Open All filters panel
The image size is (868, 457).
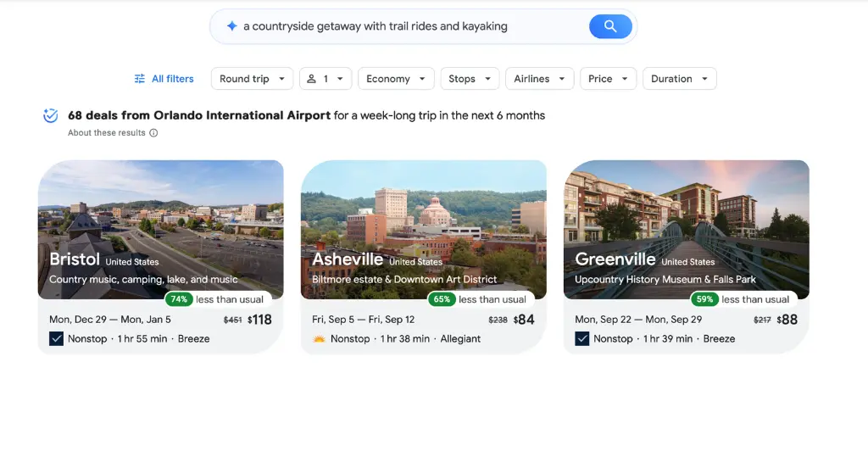pos(164,79)
